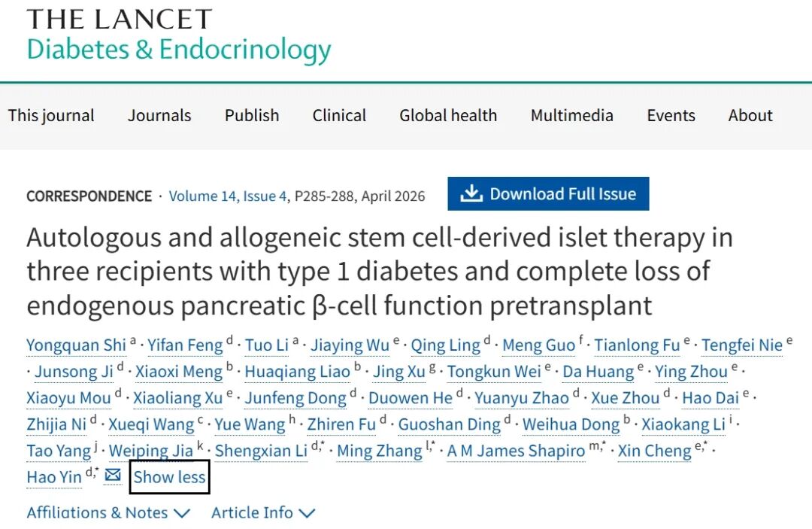Collapse author list with Show less
Screen dimensions: 812x529
169,477
